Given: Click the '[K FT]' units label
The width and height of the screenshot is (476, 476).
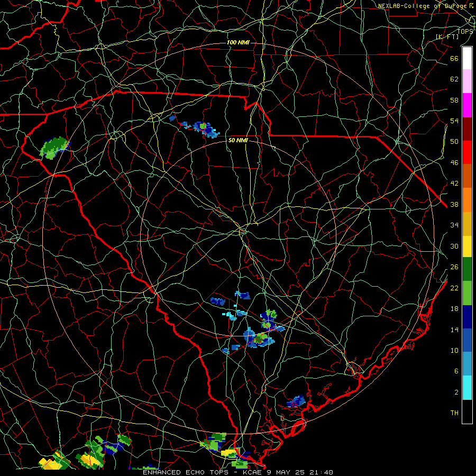Looking at the screenshot, I should (x=447, y=36).
